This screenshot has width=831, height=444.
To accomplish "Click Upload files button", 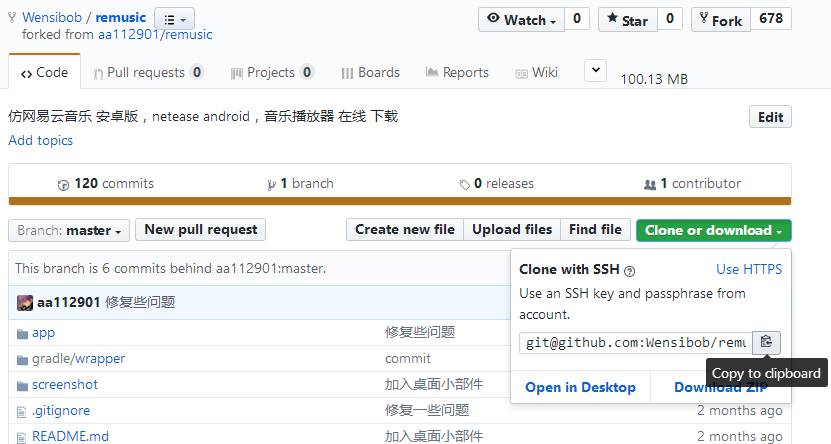I will pyautogui.click(x=512, y=230).
